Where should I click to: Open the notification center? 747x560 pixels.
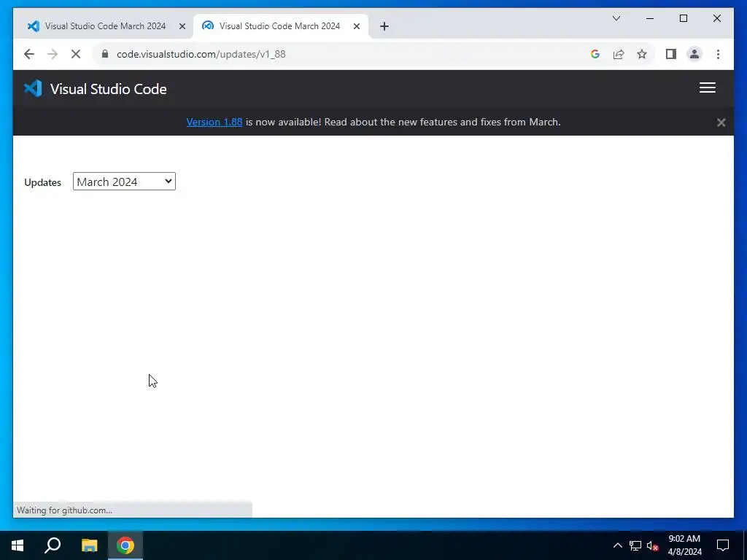(x=723, y=545)
